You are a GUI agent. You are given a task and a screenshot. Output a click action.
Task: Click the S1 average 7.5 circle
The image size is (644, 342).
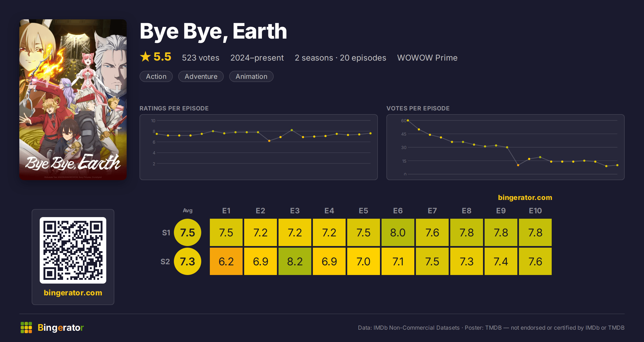point(188,232)
